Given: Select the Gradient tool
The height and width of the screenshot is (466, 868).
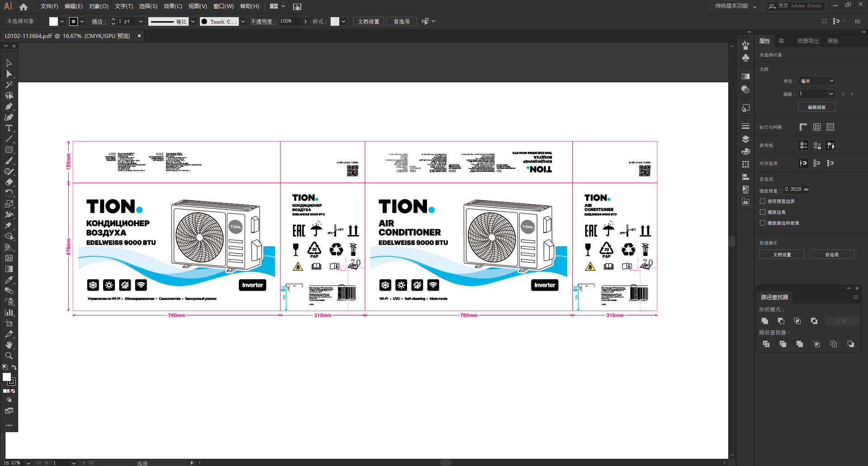Looking at the screenshot, I should (9, 269).
